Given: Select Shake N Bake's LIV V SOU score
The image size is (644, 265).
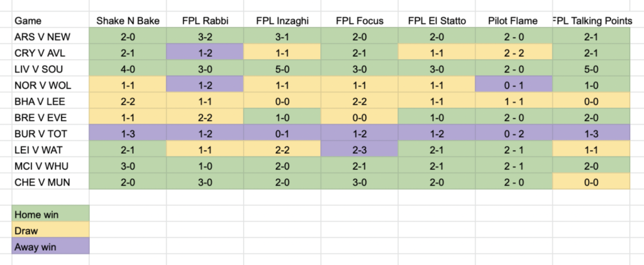Looking at the screenshot, I should (128, 69).
